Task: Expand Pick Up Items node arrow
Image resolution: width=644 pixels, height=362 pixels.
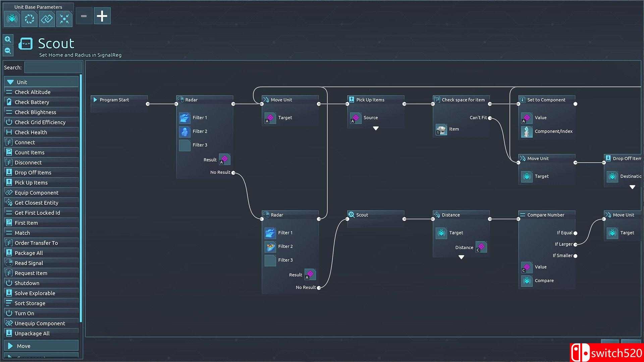Action: tap(376, 128)
